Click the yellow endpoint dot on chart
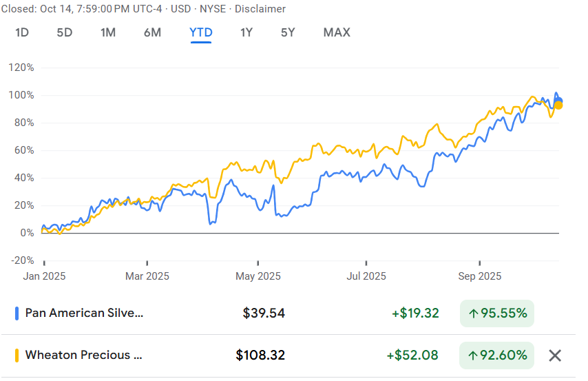The height and width of the screenshot is (381, 588). coord(558,105)
